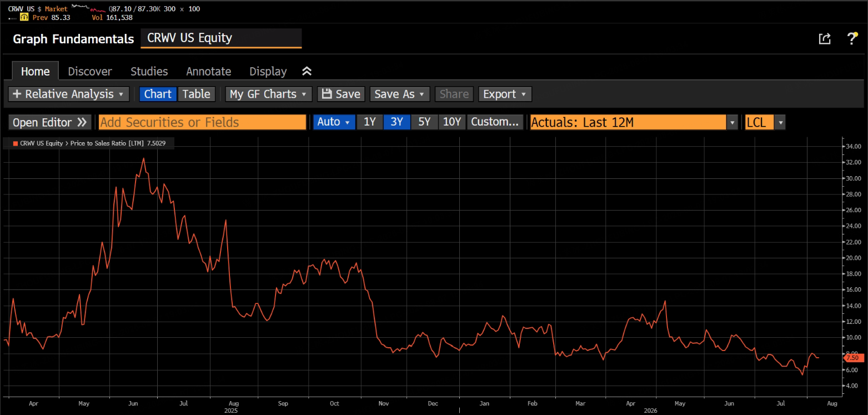Image resolution: width=868 pixels, height=415 pixels.
Task: Open the Discover tab
Action: point(90,71)
